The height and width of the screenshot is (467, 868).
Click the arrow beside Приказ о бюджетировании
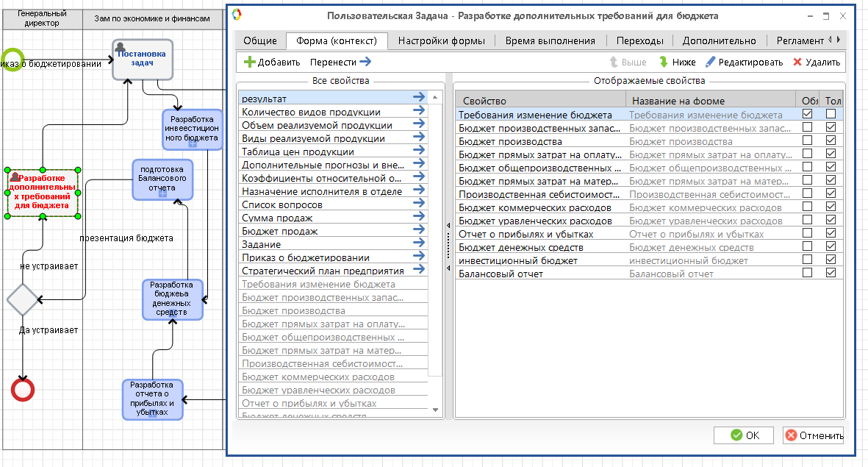419,257
